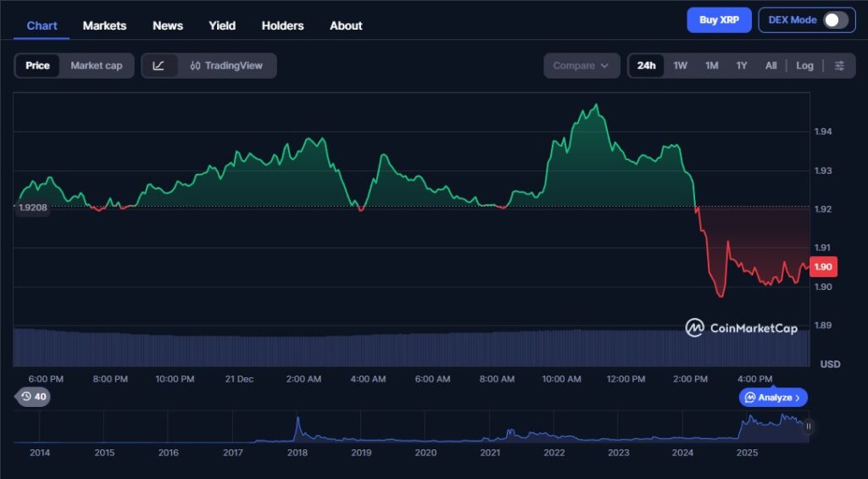Select the 1W time range

click(681, 66)
